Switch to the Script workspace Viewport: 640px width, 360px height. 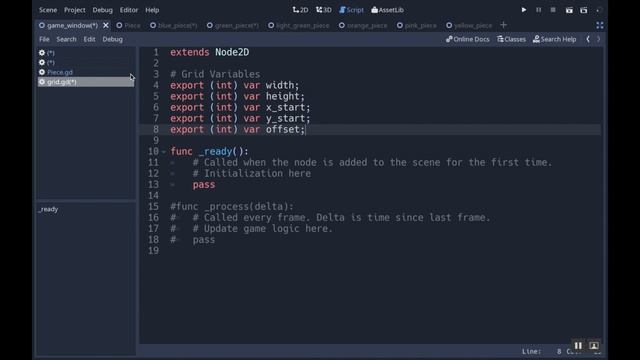coord(351,10)
